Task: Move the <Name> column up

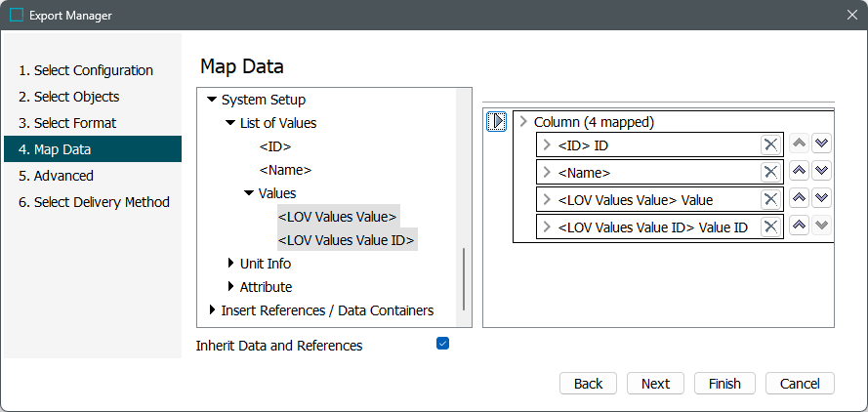Action: pos(799,172)
